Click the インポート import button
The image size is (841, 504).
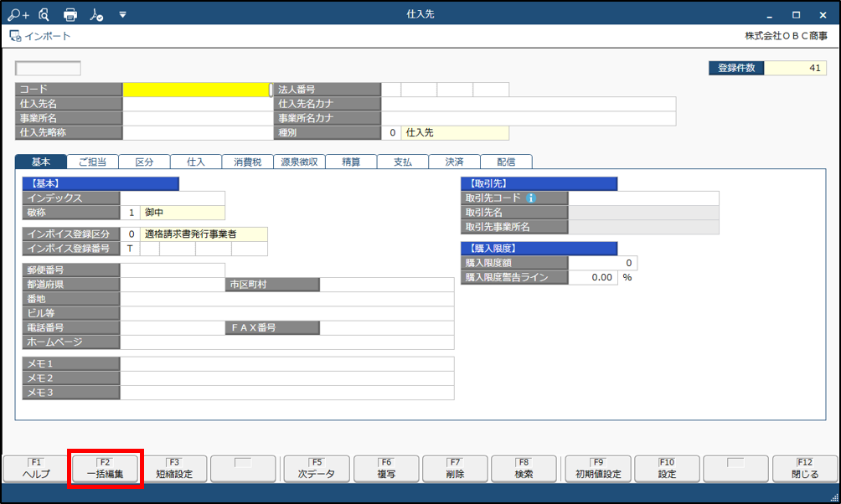point(40,36)
